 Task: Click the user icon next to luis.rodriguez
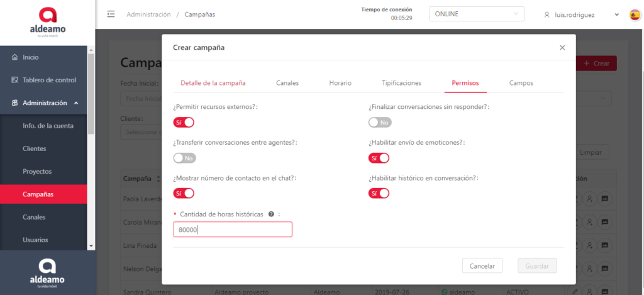tap(547, 14)
